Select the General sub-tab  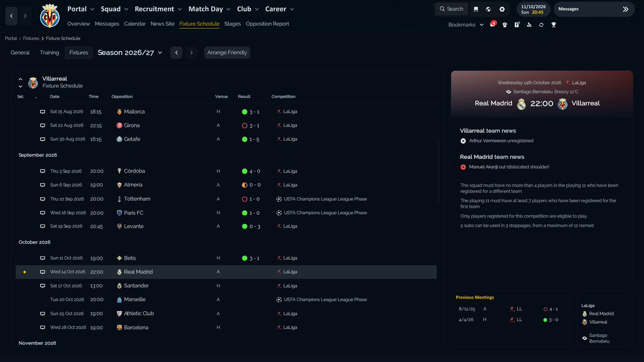pyautogui.click(x=20, y=53)
